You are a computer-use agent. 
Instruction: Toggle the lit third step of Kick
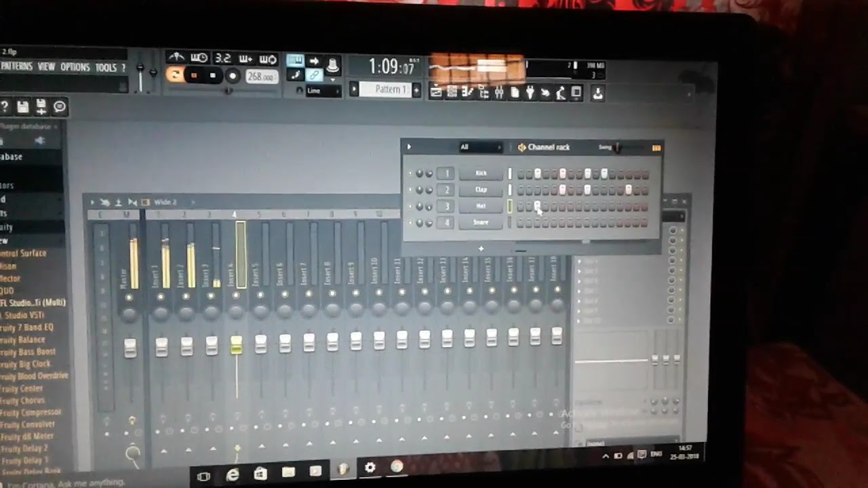click(538, 174)
